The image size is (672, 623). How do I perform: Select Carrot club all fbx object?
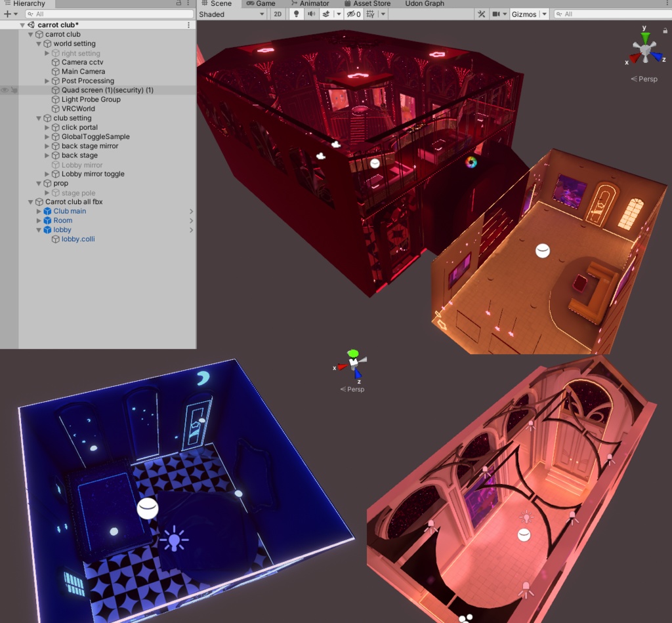73,202
